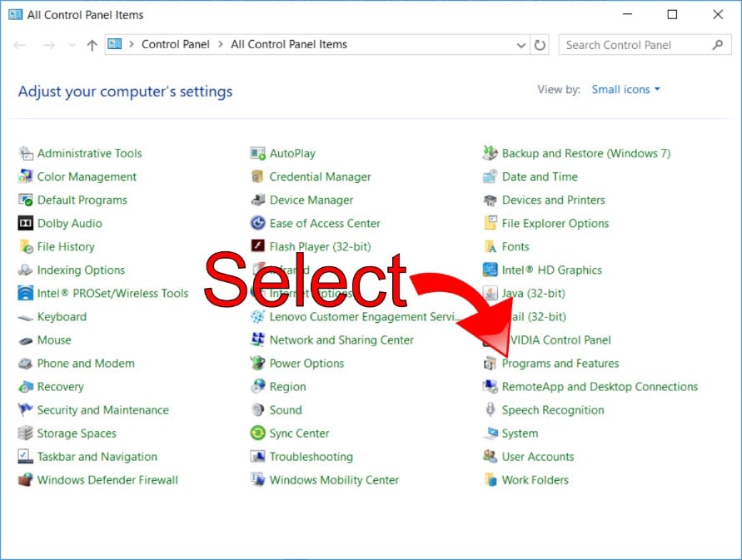This screenshot has width=742, height=560.
Task: Click the Refresh button in address bar
Action: tap(540, 45)
